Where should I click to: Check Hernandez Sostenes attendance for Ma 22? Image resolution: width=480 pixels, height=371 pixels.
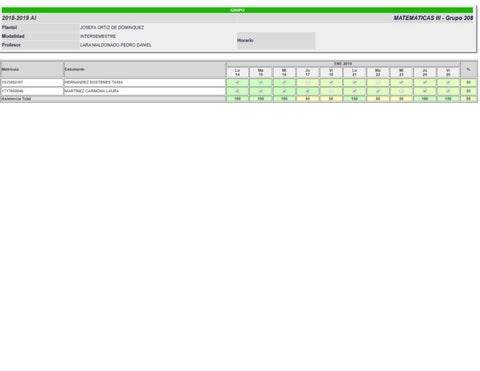pyautogui.click(x=378, y=82)
